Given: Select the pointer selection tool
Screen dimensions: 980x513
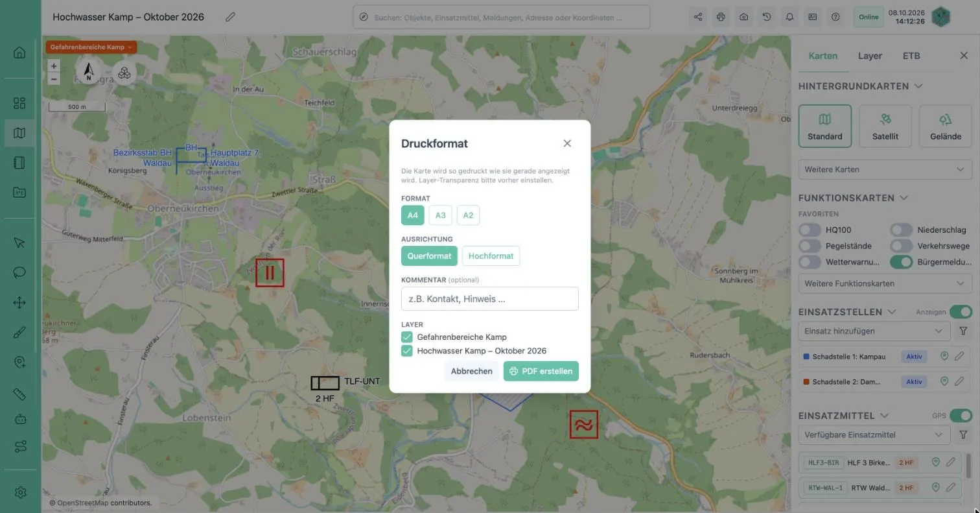Looking at the screenshot, I should 19,243.
